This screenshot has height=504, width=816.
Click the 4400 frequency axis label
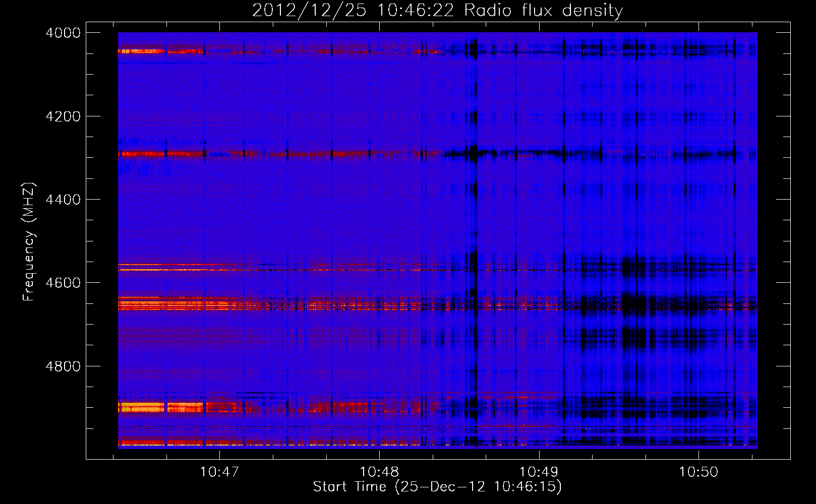click(63, 200)
